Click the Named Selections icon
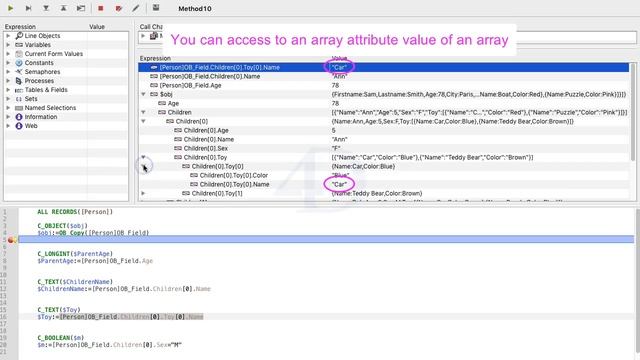640x360 pixels. (19, 108)
